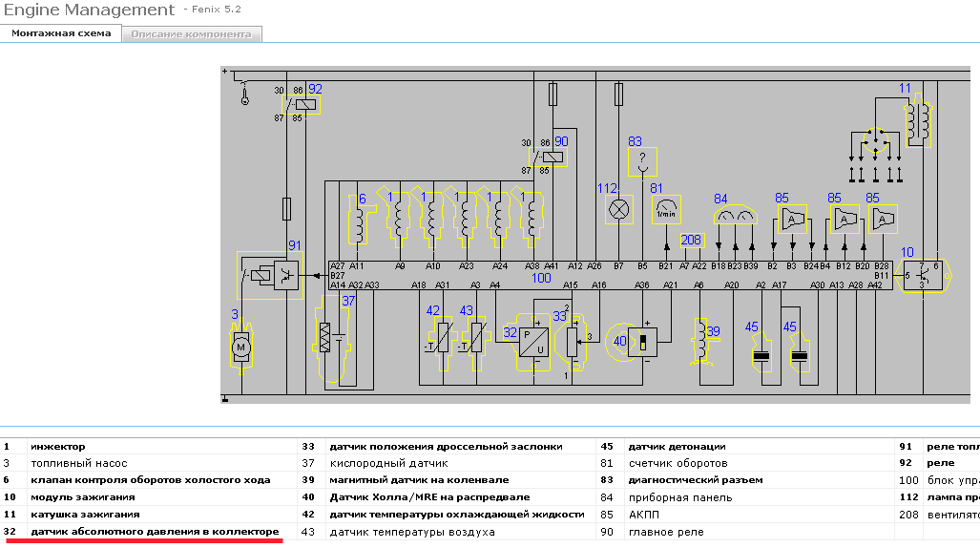Click the инжектор legend entry
The width and height of the screenshot is (980, 548).
[x=58, y=447]
